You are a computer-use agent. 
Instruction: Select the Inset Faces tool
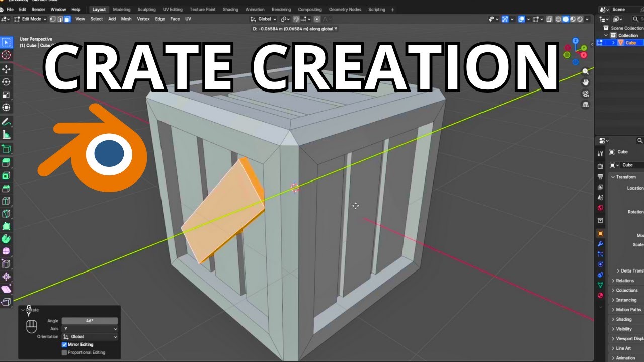tap(6, 175)
